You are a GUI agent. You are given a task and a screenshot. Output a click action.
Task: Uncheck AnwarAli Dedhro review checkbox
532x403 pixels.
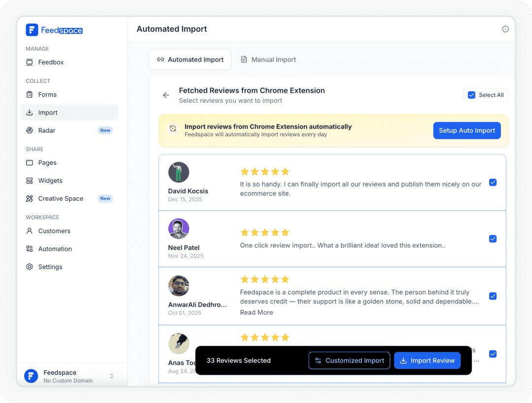(x=493, y=296)
